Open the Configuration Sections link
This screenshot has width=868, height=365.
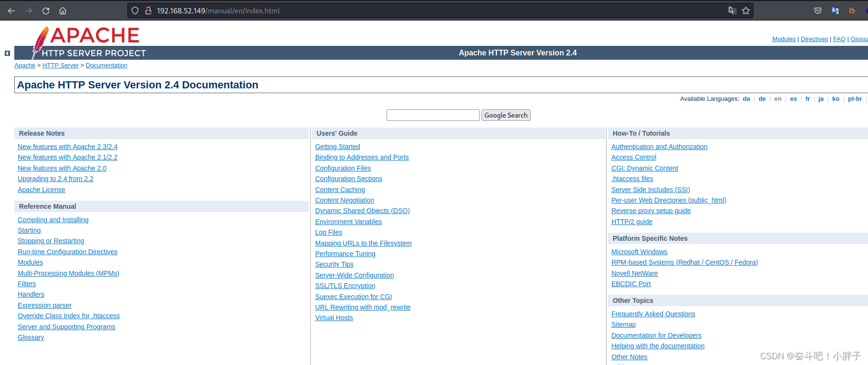[x=348, y=179]
